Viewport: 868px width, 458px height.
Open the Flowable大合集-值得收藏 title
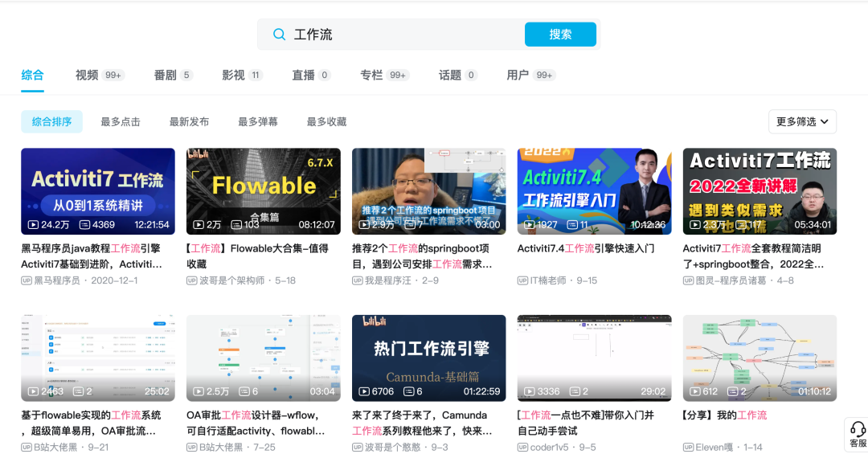point(257,256)
